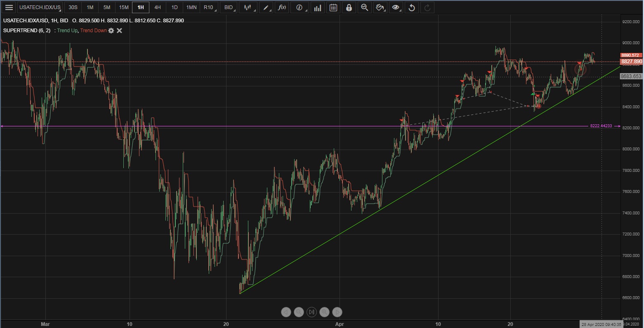Switch to the 4H timeframe
Screen dimensions: 644x328
(x=158, y=7)
